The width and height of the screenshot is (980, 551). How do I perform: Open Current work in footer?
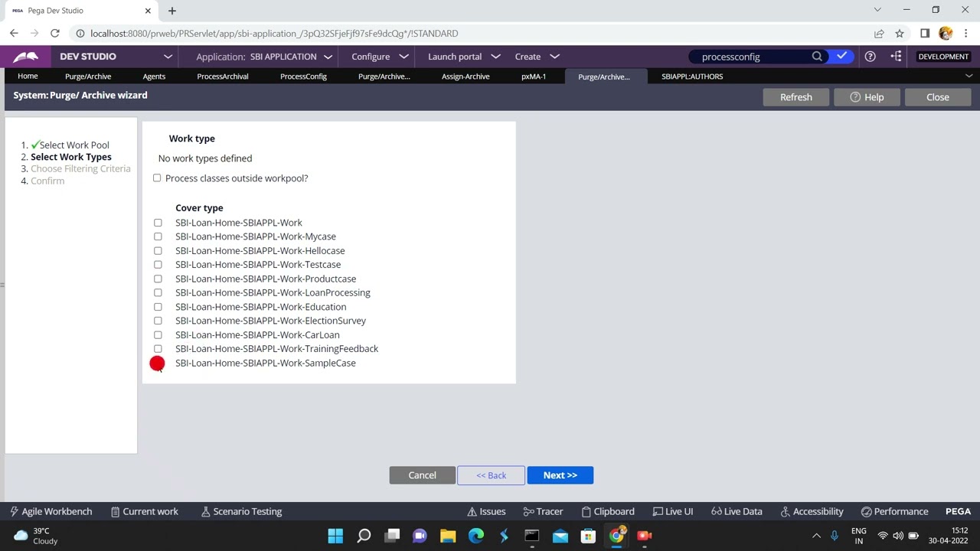tap(145, 511)
